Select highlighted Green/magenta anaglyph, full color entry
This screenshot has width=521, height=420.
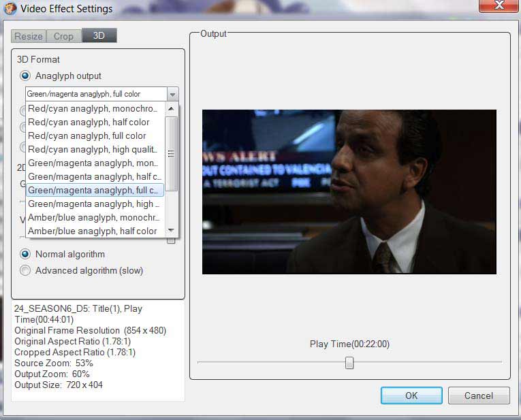tap(95, 190)
